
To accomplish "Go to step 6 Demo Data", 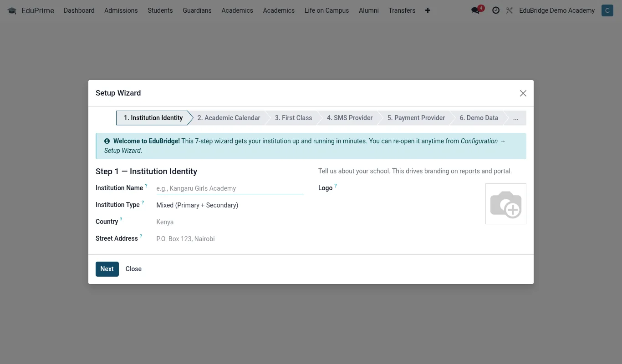I will click(479, 118).
